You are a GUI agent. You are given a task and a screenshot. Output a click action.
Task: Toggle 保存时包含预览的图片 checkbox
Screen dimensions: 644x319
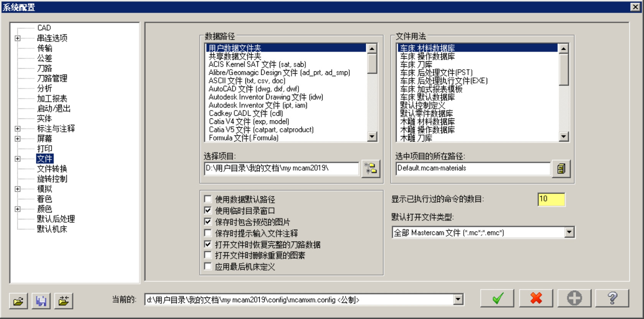coord(208,222)
